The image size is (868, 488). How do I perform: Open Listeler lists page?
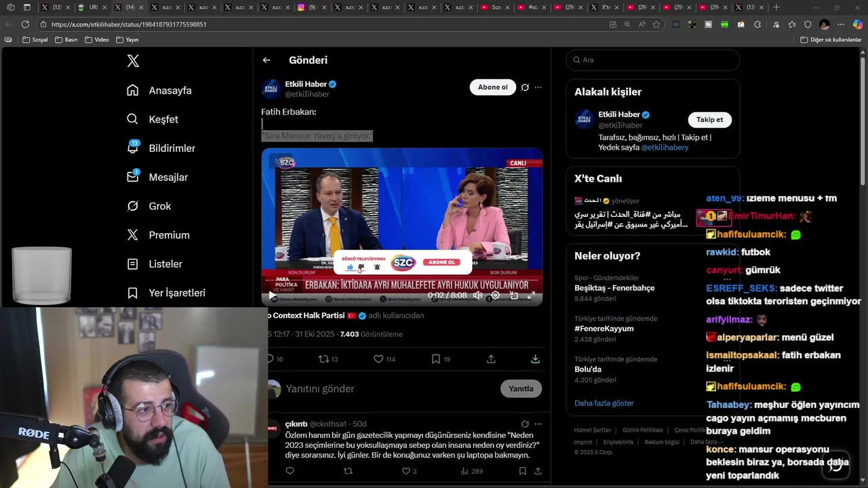155,264
